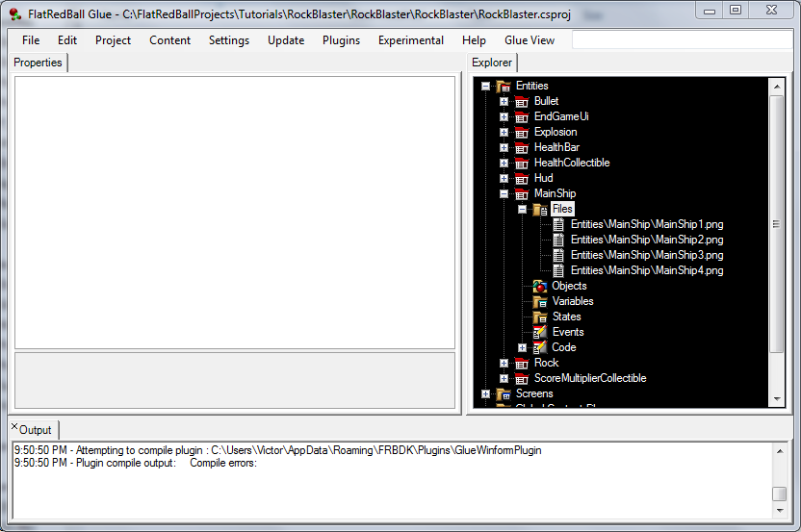
Task: Open the Content menu
Action: pyautogui.click(x=169, y=40)
